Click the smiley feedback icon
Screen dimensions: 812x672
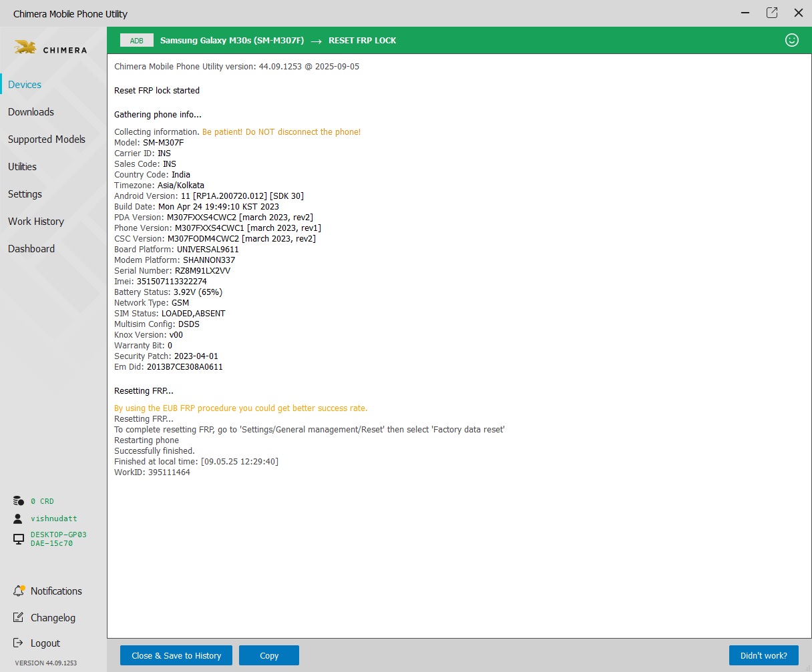(792, 40)
